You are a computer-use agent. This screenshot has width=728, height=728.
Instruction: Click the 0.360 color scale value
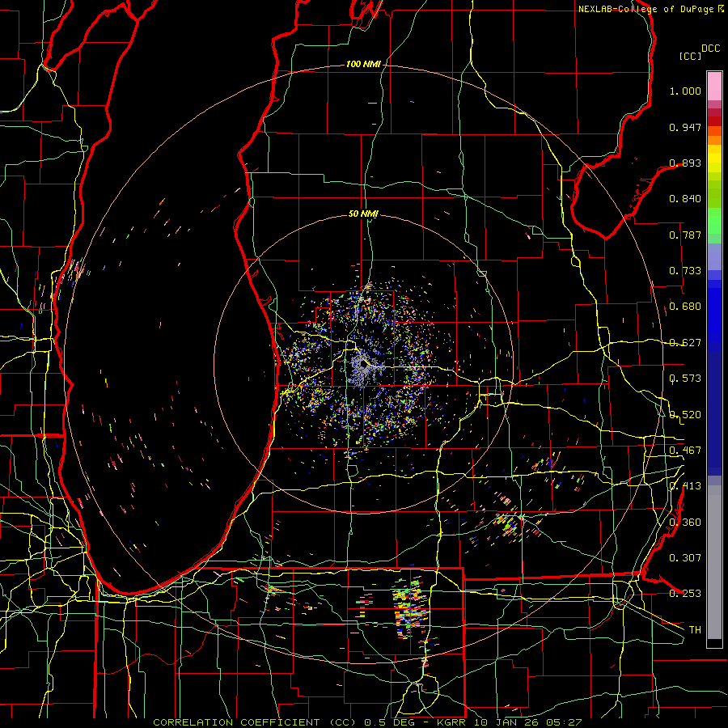685,522
